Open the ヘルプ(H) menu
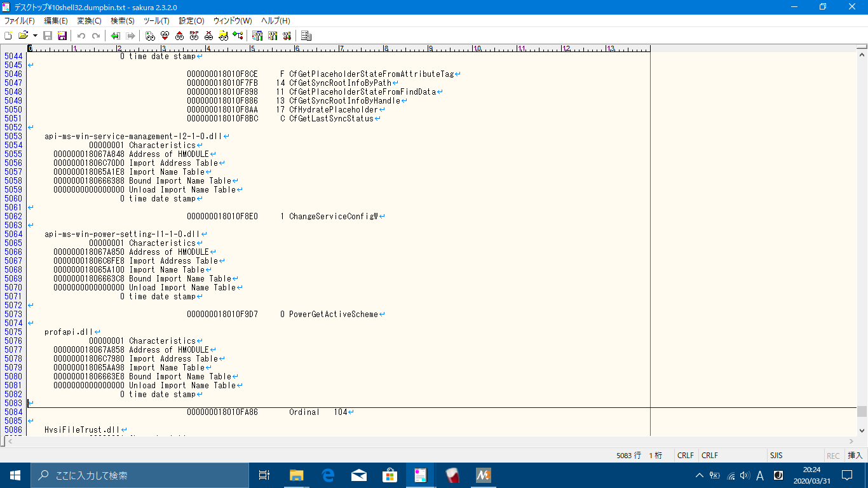Image resolution: width=868 pixels, height=488 pixels. [276, 21]
